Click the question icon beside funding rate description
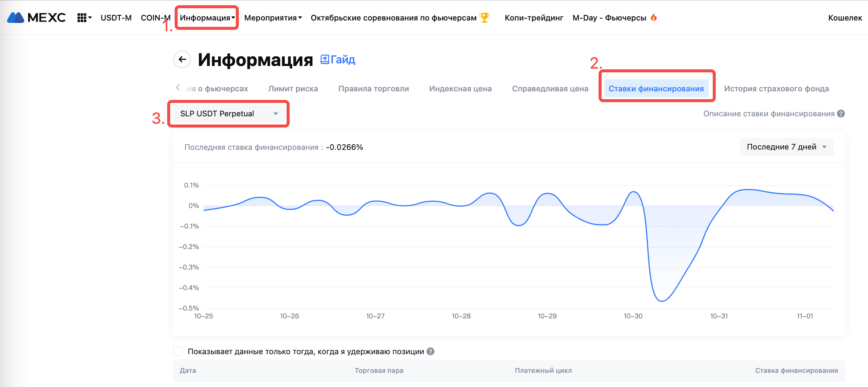Image resolution: width=868 pixels, height=387 pixels. (x=841, y=114)
